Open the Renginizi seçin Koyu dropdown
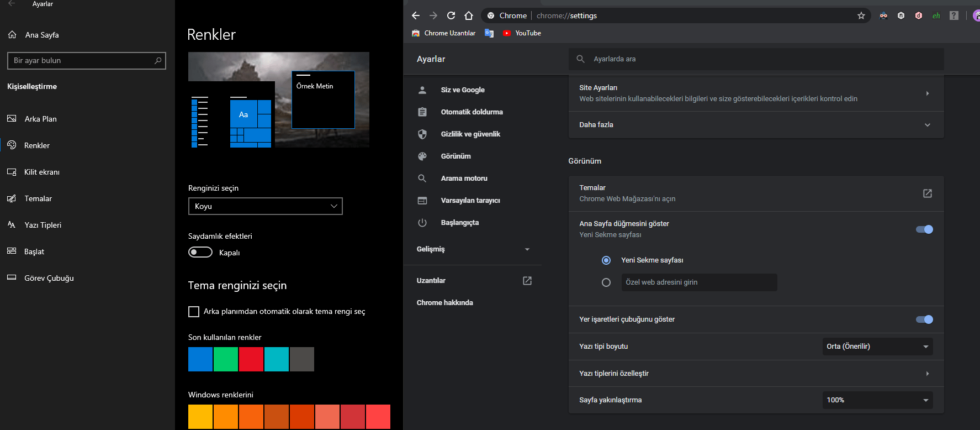The image size is (980, 430). tap(265, 206)
